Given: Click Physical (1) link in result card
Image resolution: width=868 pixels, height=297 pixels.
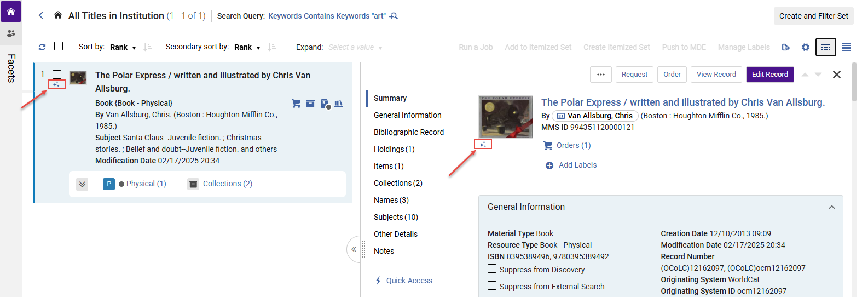Looking at the screenshot, I should [x=146, y=184].
